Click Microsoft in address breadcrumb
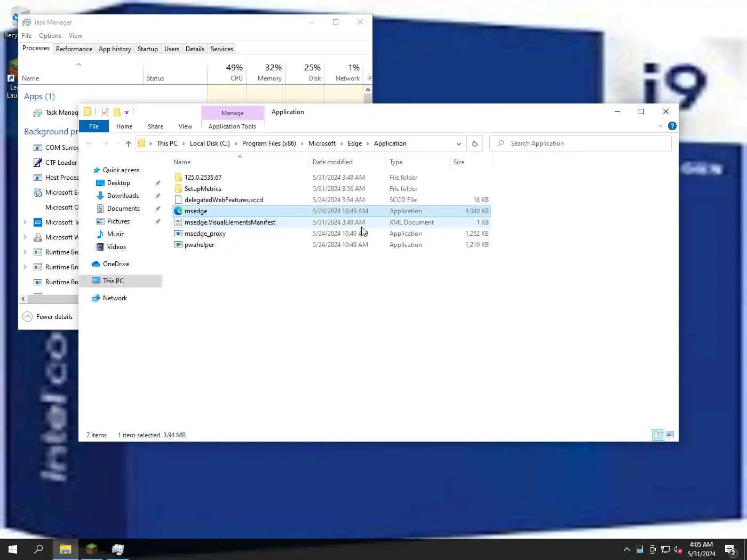The width and height of the screenshot is (747, 560). coord(322,143)
